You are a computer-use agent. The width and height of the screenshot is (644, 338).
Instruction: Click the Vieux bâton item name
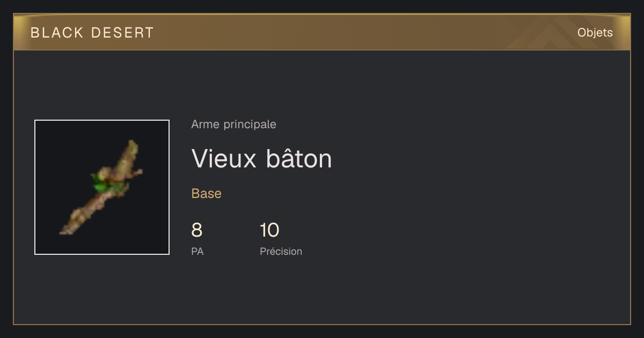click(x=261, y=158)
